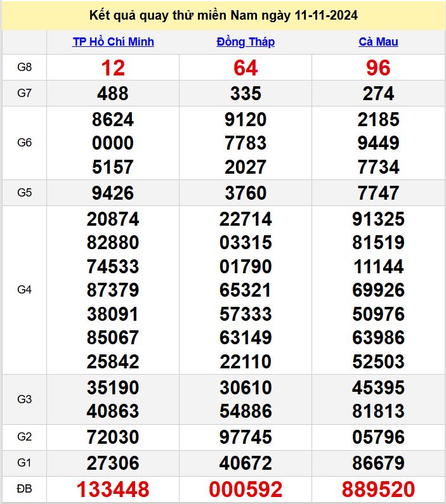Select G4 number 03315
This screenshot has height=504, width=446.
point(246,243)
